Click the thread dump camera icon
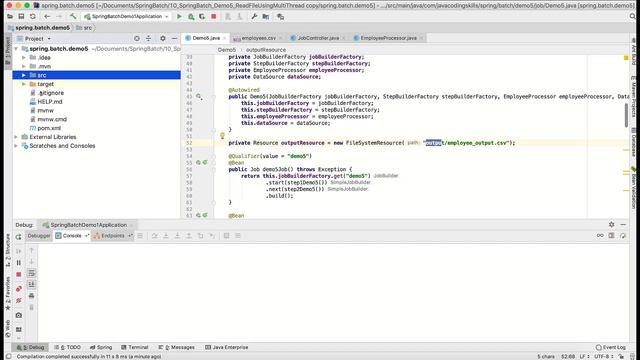Screen dimensions: 640x360 [x=18, y=315]
